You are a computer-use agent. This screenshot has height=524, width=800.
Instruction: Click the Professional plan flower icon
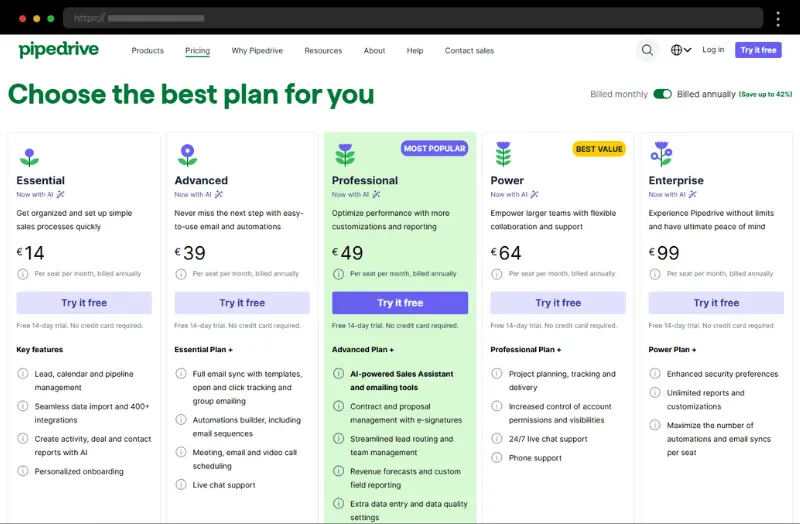pyautogui.click(x=345, y=155)
